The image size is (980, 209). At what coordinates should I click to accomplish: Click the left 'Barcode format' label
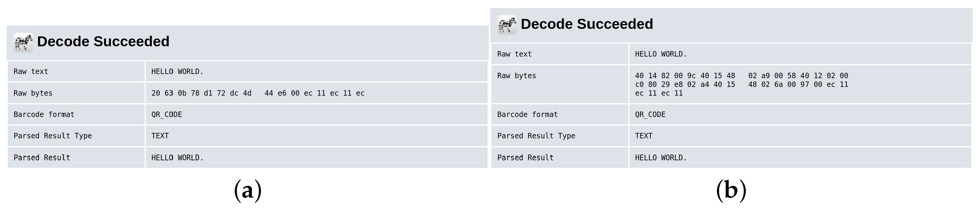coord(44,115)
